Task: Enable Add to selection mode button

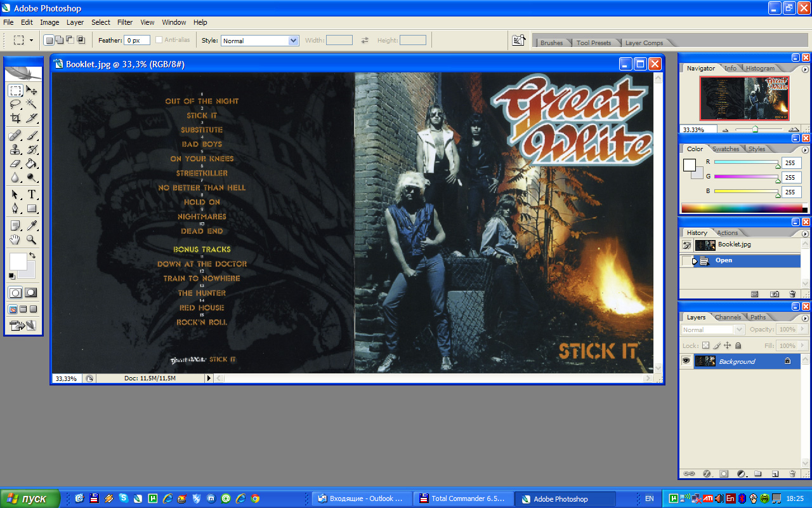Action: point(59,40)
